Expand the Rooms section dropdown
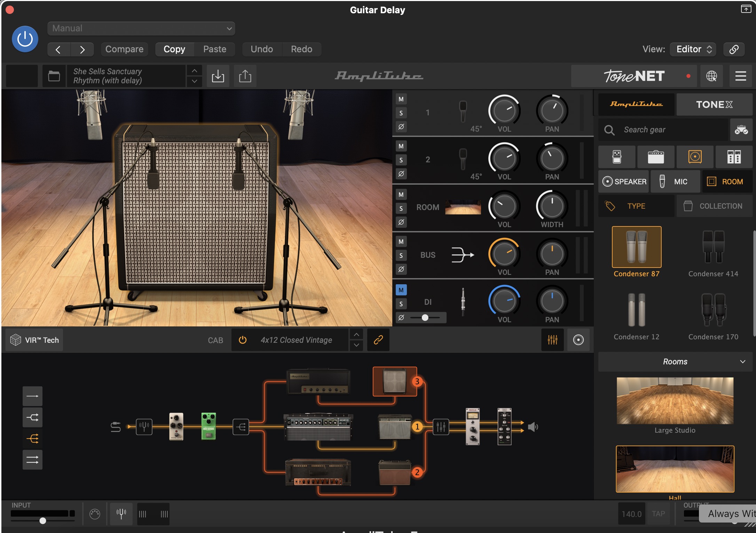Viewport: 756px width, 533px height. coord(675,362)
